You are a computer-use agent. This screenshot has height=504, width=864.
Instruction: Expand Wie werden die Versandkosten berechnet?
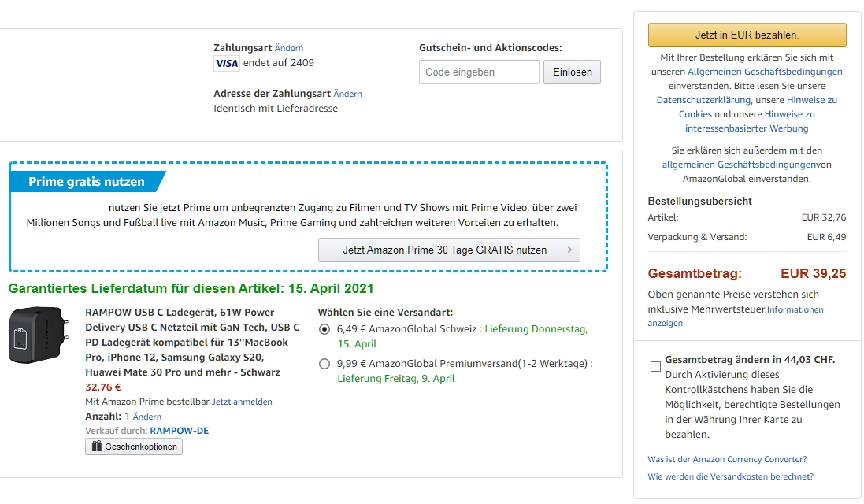coord(730,476)
